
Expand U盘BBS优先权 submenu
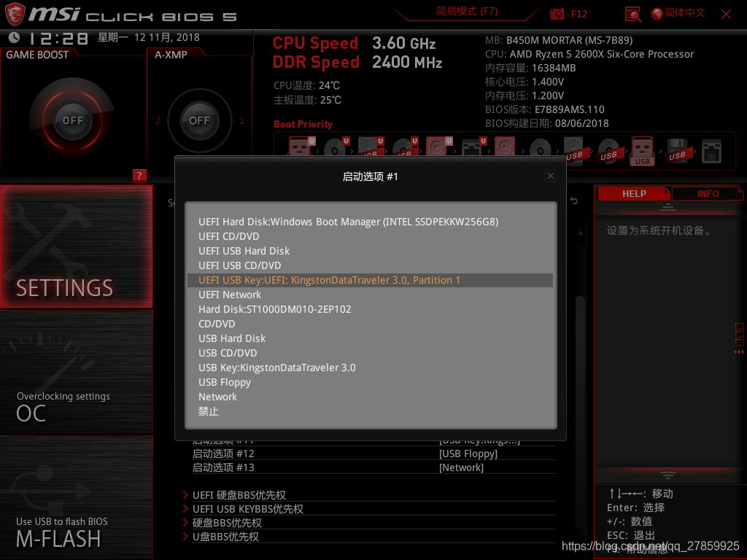368,537
